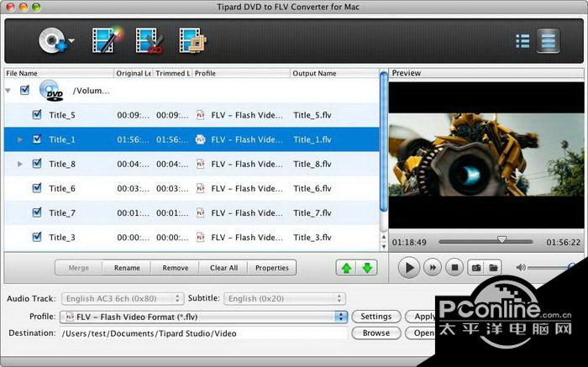This screenshot has height=367, width=588.
Task: Click the FLV profile icon for Title_7
Action: click(x=201, y=212)
